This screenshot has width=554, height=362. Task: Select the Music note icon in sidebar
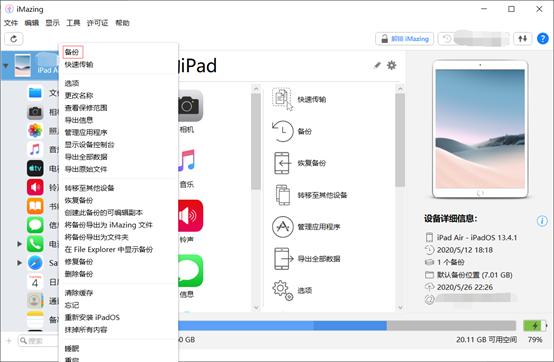click(35, 149)
